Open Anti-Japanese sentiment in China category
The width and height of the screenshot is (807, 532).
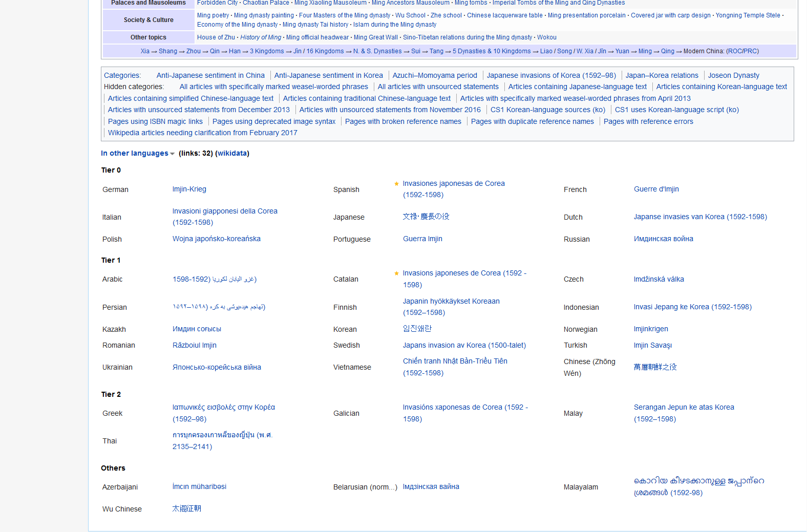210,75
